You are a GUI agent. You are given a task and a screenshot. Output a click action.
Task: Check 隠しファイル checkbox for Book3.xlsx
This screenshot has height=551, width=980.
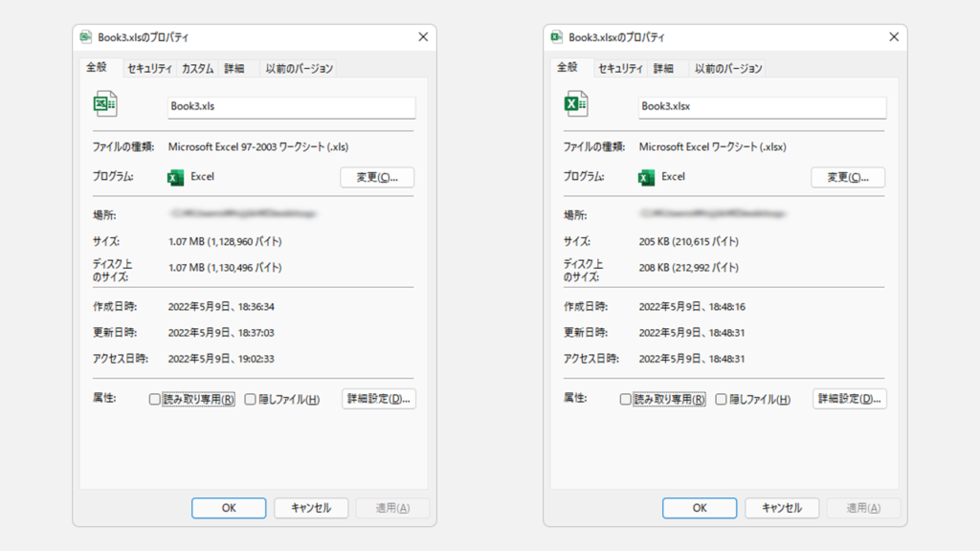pyautogui.click(x=722, y=400)
